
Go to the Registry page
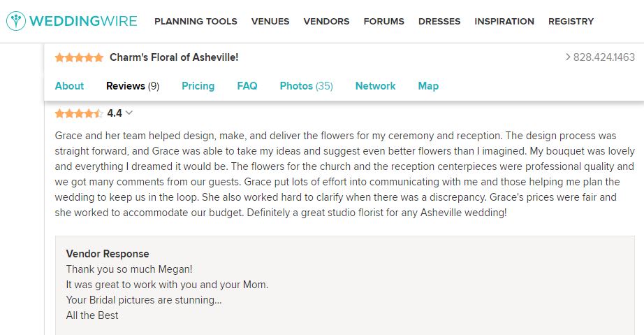[571, 21]
